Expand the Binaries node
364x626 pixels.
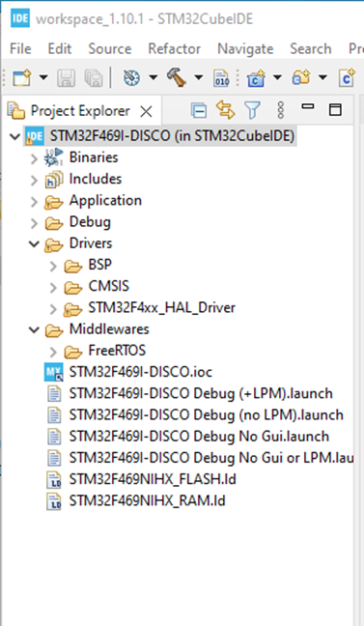(x=35, y=158)
